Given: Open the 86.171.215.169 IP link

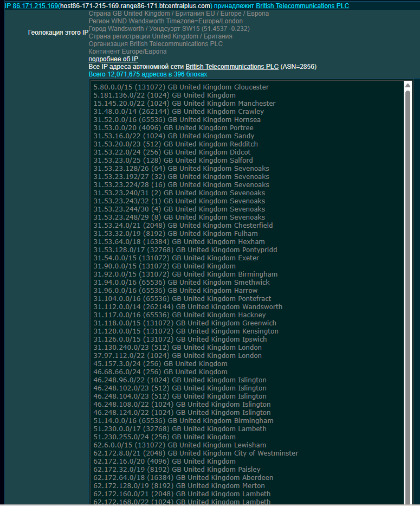Looking at the screenshot, I should tap(35, 6).
